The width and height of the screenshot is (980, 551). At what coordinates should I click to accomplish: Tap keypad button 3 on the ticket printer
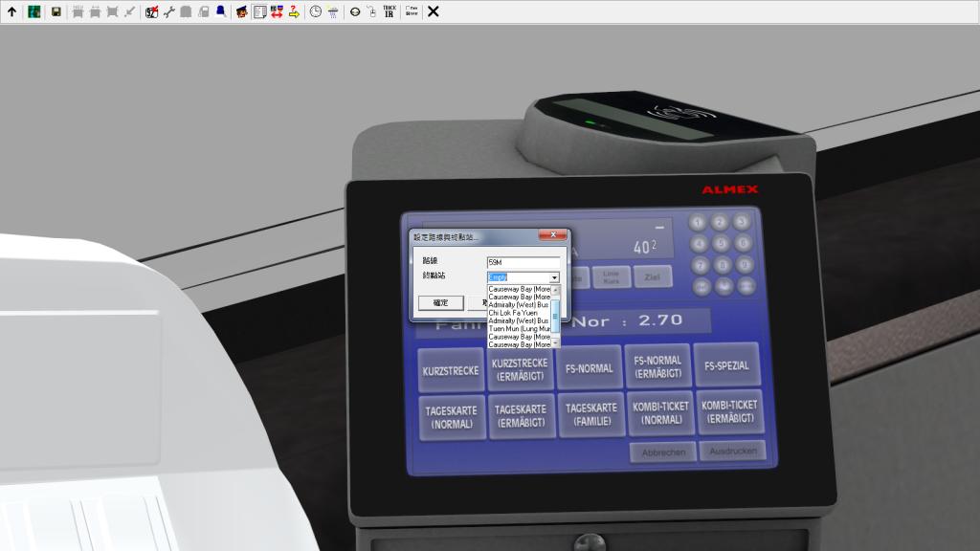click(742, 222)
